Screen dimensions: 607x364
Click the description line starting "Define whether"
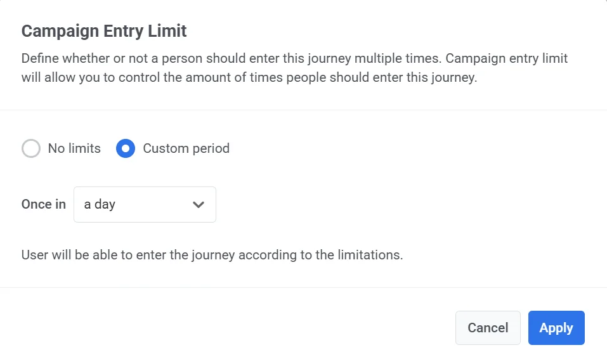pos(294,59)
